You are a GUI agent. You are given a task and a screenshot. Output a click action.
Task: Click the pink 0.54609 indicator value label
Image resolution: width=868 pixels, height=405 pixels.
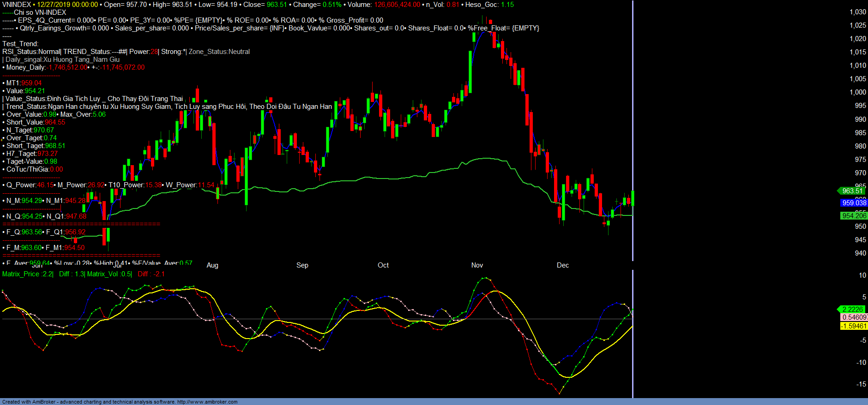click(854, 317)
